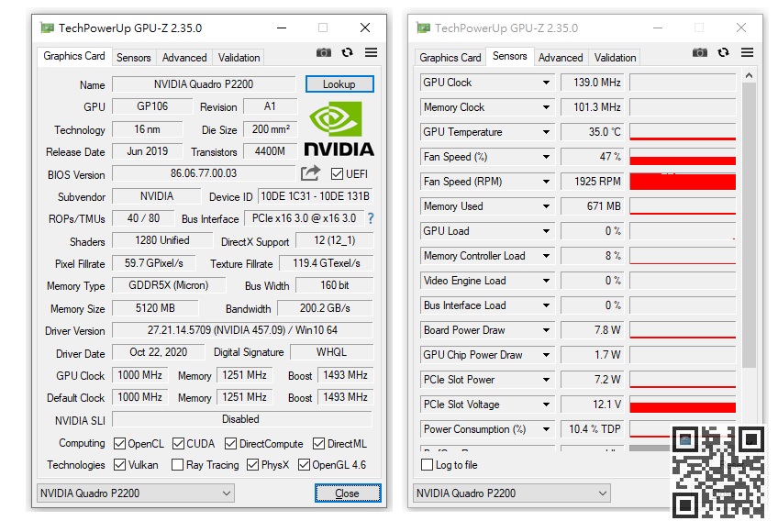This screenshot has width=778, height=532.
Task: Expand the Video Engine Load dropdown
Action: 546,281
